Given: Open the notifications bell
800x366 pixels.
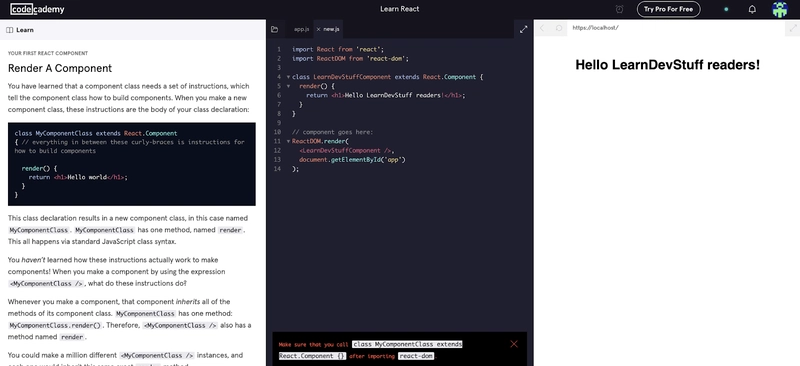Looking at the screenshot, I should click(x=752, y=9).
